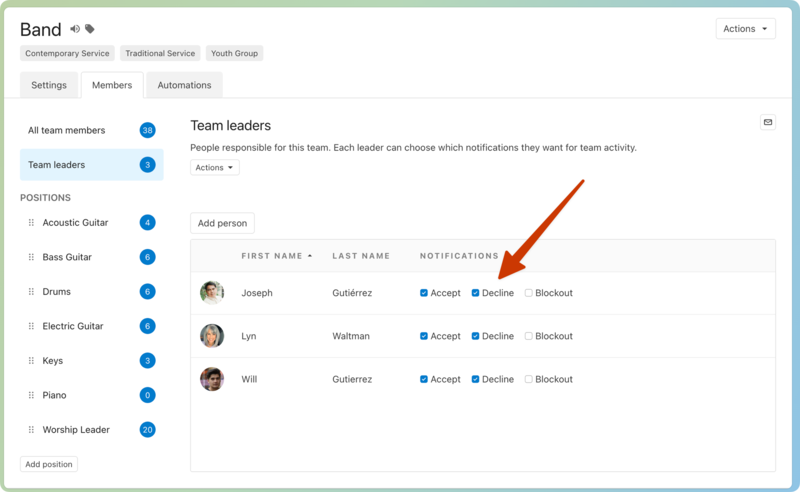This screenshot has width=800, height=492.
Task: Open Drums position
Action: 57,291
